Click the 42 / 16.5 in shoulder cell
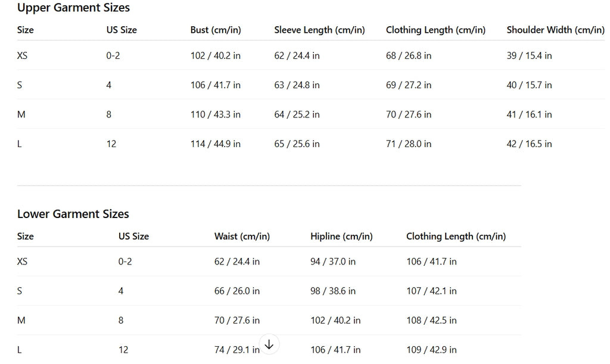 (529, 144)
